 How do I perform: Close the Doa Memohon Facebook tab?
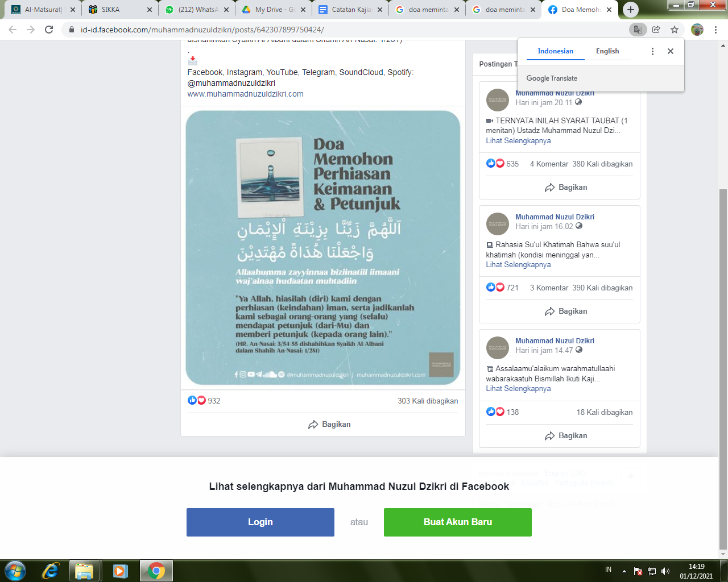pyautogui.click(x=609, y=10)
